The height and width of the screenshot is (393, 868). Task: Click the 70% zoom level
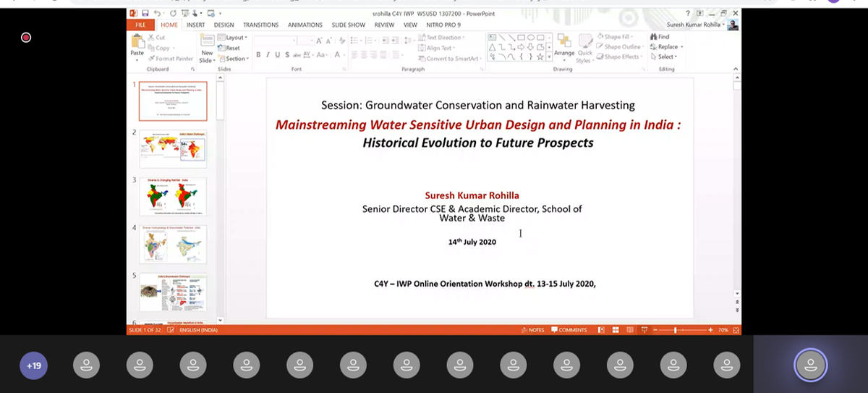coord(723,330)
